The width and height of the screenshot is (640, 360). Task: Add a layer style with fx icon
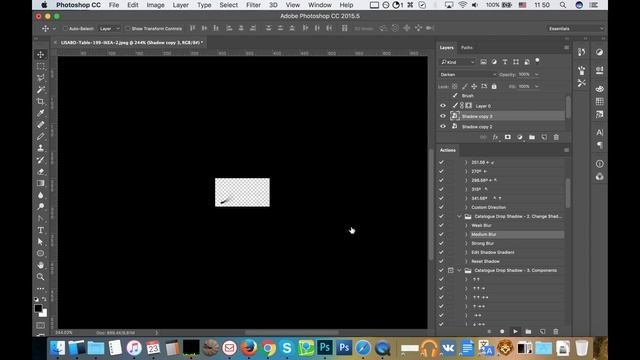pos(495,138)
